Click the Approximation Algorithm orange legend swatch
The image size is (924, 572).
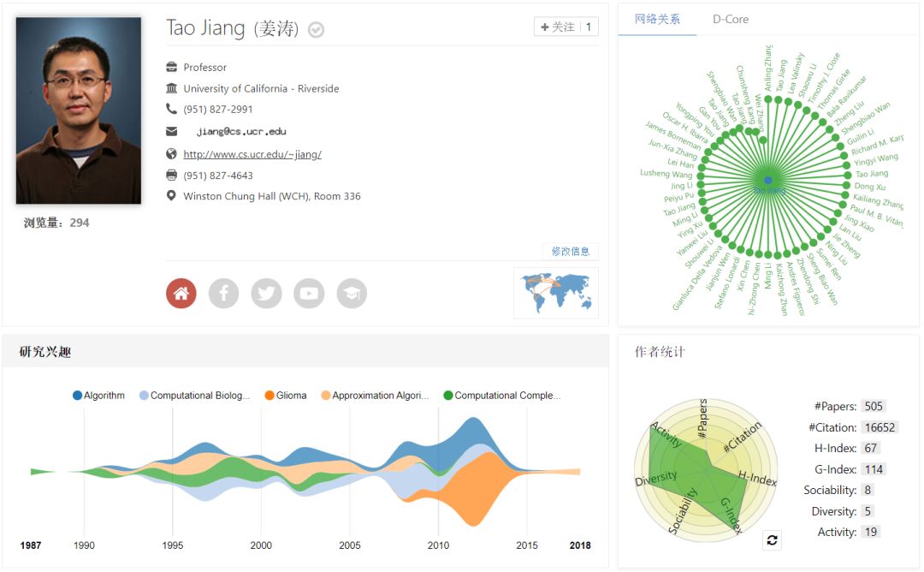click(326, 396)
